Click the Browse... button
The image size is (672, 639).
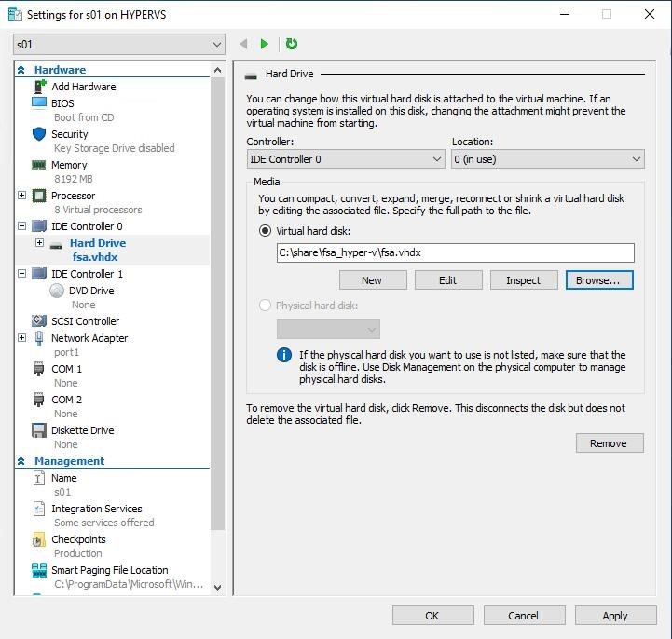click(x=599, y=280)
